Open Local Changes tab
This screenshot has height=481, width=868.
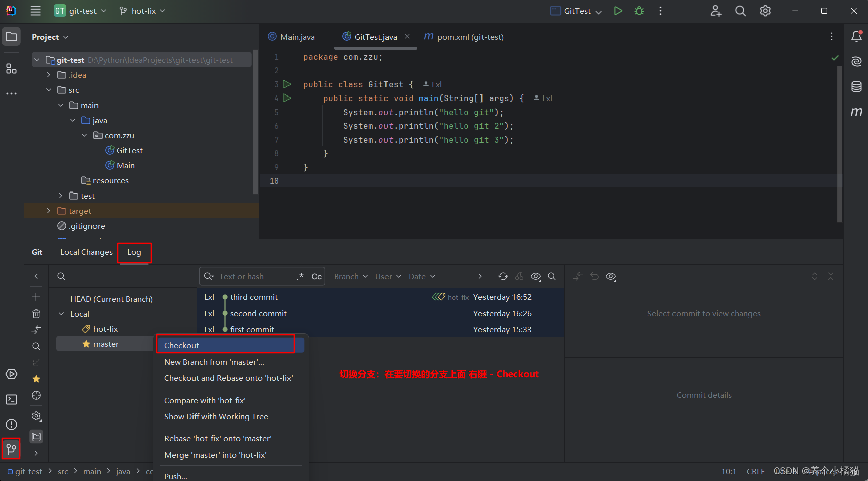point(86,252)
